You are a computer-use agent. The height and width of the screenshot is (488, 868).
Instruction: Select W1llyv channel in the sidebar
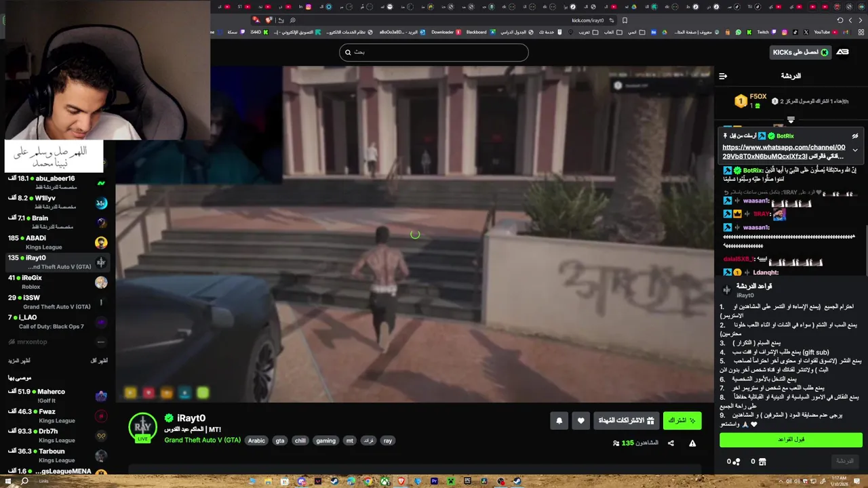tap(58, 202)
